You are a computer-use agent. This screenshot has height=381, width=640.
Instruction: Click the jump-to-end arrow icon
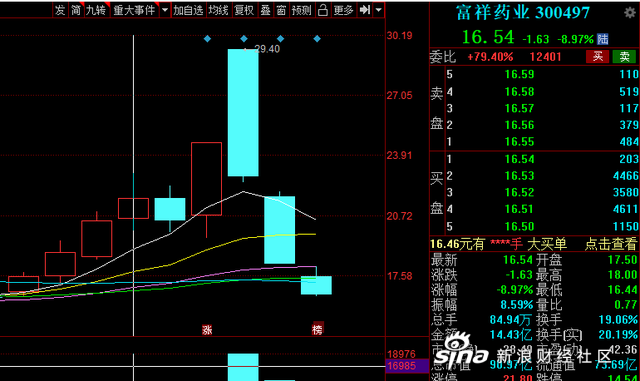[364, 10]
